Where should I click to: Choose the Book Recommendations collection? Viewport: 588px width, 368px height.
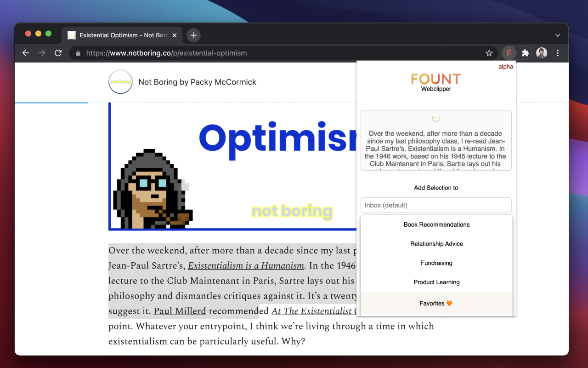[436, 224]
